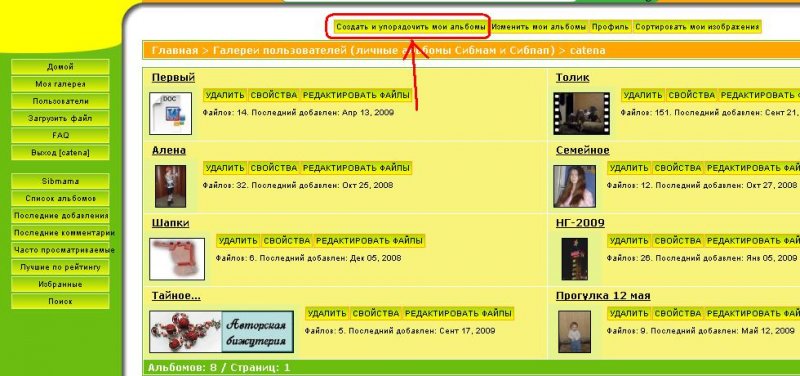Open the Толик album filmstrip thumbnail
Viewport: 800px width, 376px height.
point(582,113)
